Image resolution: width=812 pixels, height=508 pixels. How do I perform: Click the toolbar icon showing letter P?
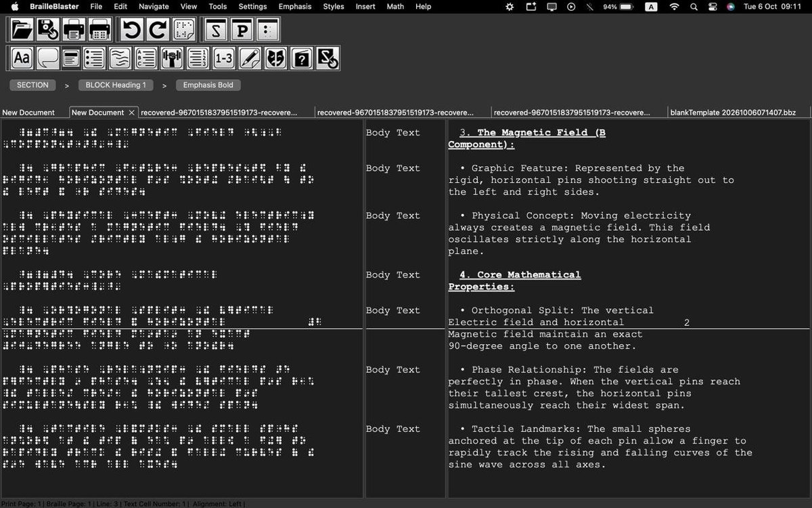click(x=242, y=30)
